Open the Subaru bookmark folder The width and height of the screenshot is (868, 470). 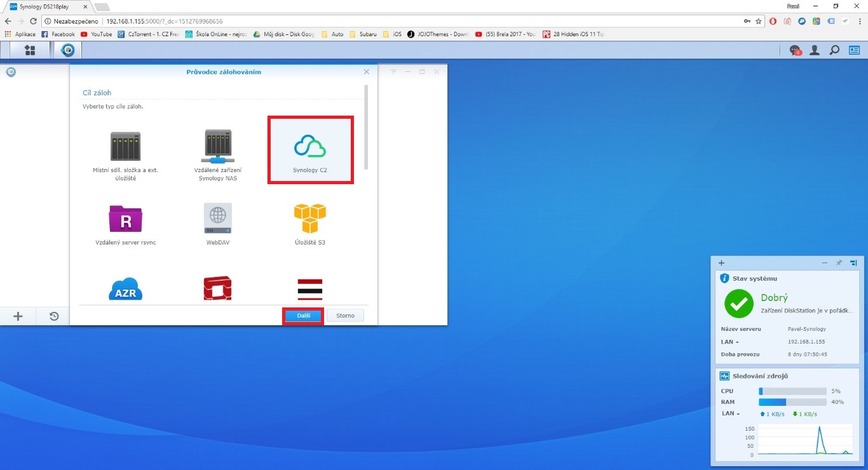pyautogui.click(x=363, y=34)
